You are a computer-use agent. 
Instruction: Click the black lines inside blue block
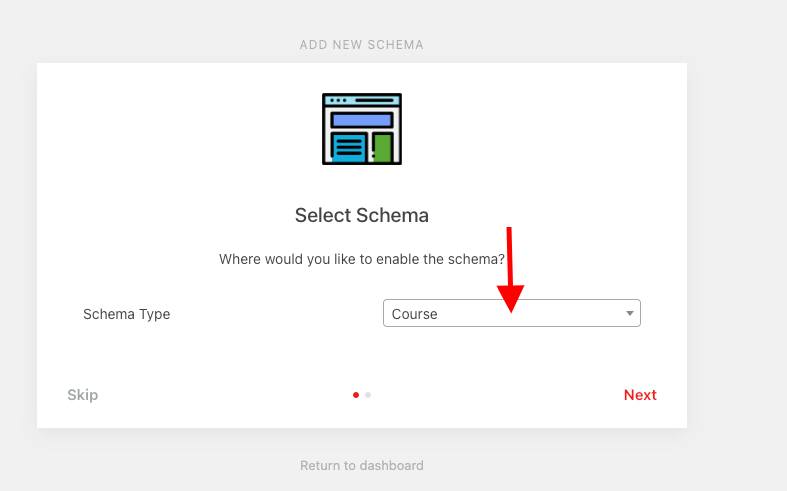[349, 148]
